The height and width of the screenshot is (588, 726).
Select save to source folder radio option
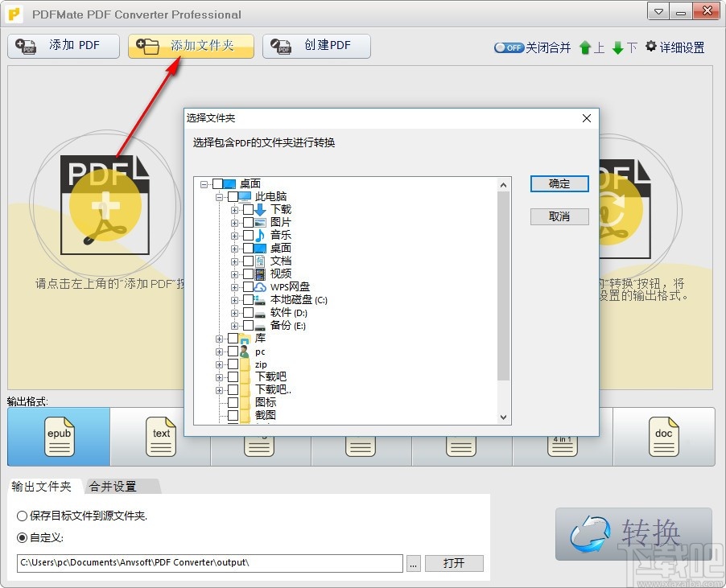tap(22, 516)
